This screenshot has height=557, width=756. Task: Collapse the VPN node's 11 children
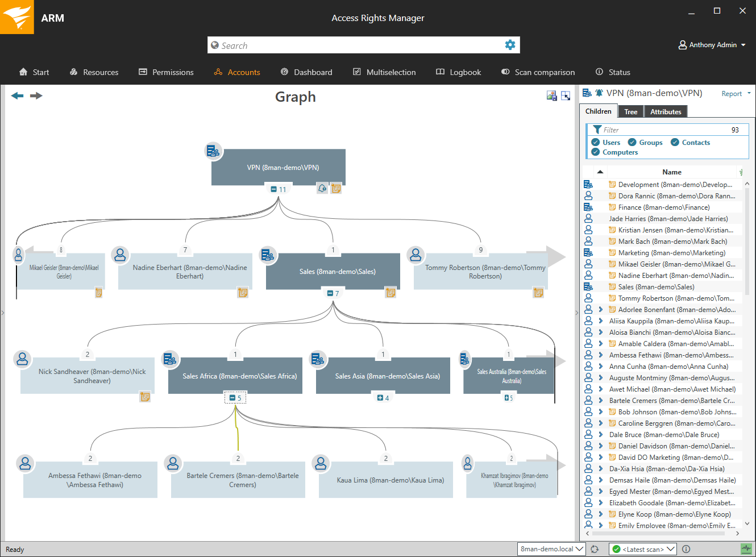tap(274, 189)
